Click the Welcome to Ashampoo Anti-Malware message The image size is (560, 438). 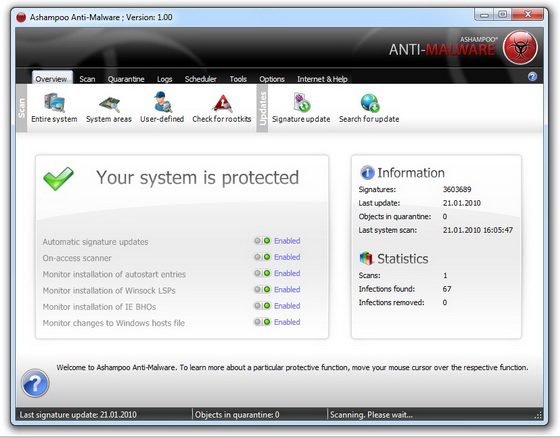292,368
